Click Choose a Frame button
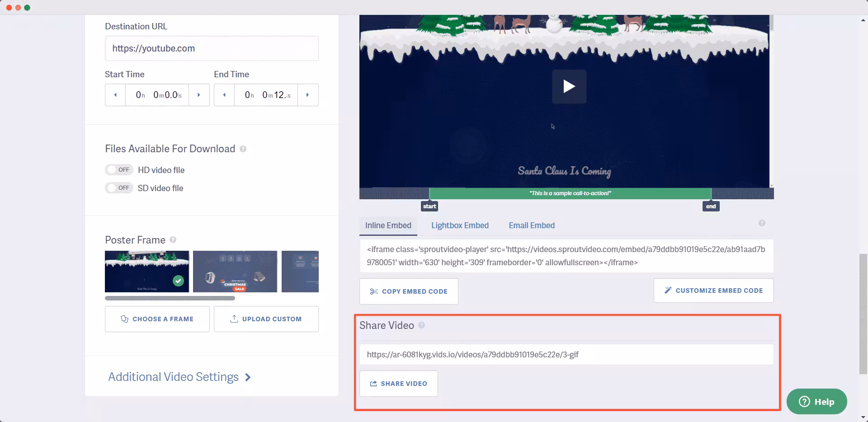The width and height of the screenshot is (868, 422). coord(157,319)
